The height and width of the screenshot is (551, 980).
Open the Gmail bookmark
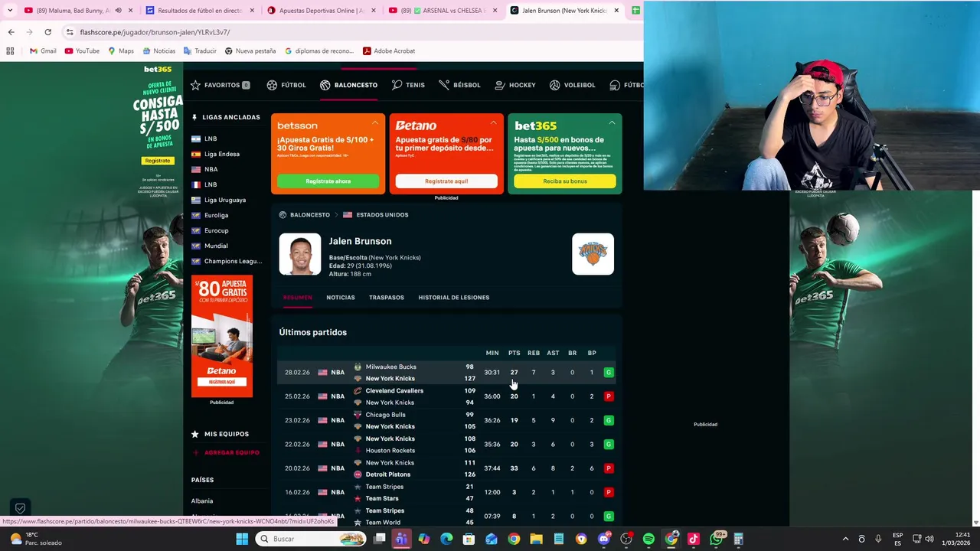(x=43, y=51)
